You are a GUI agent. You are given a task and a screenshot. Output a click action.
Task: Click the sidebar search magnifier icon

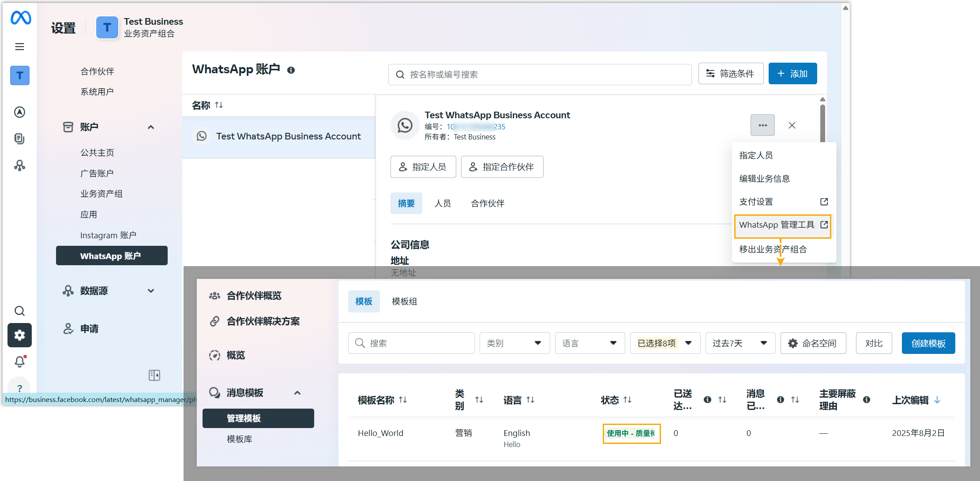click(x=19, y=311)
